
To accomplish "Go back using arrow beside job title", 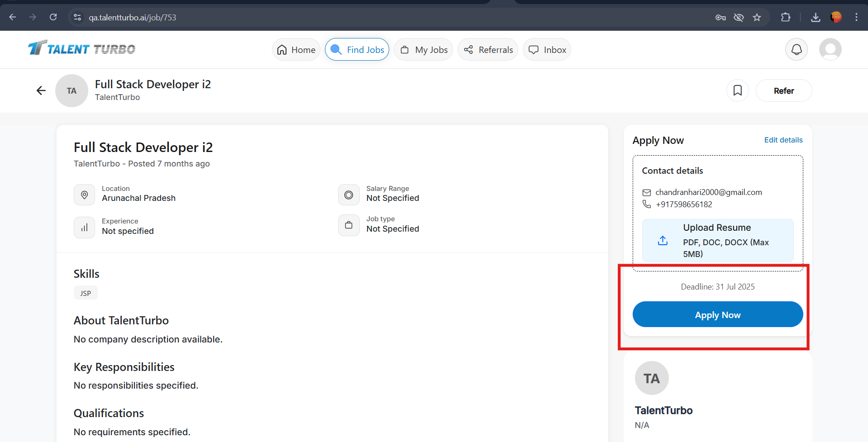I will [41, 90].
